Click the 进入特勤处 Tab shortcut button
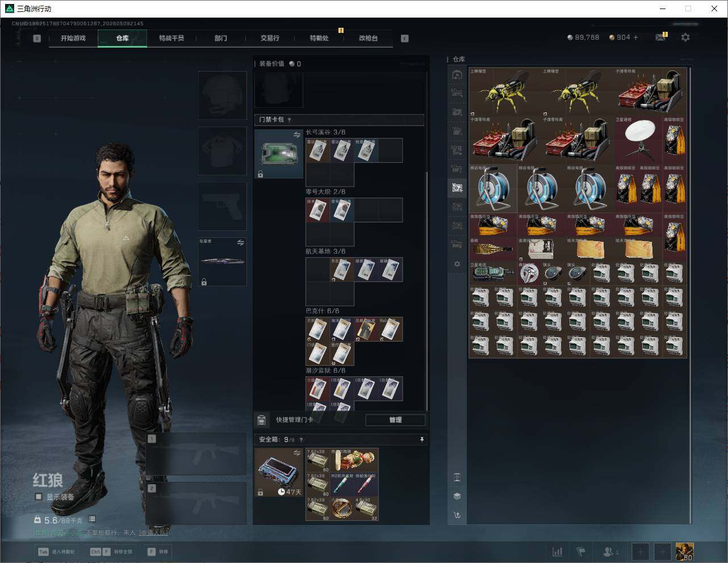Image resolution: width=728 pixels, height=563 pixels. 56,552
